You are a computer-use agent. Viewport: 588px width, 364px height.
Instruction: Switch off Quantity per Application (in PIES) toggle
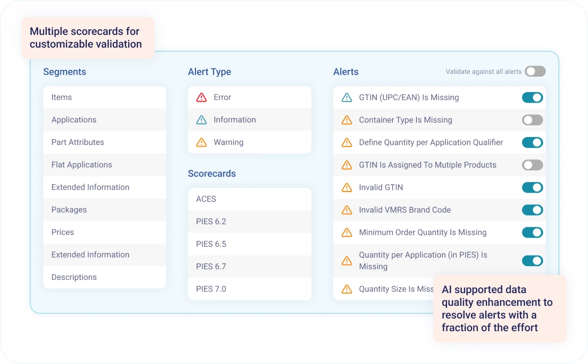(532, 260)
